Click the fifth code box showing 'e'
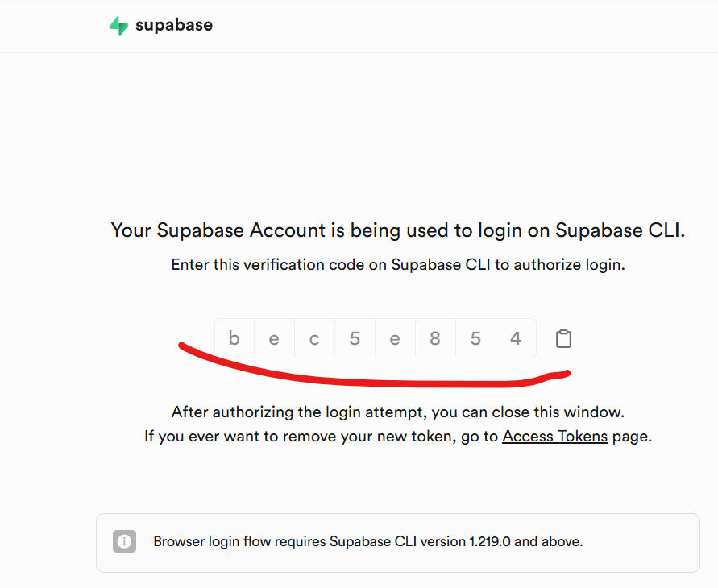Viewport: 718px width, 588px height. pos(395,339)
